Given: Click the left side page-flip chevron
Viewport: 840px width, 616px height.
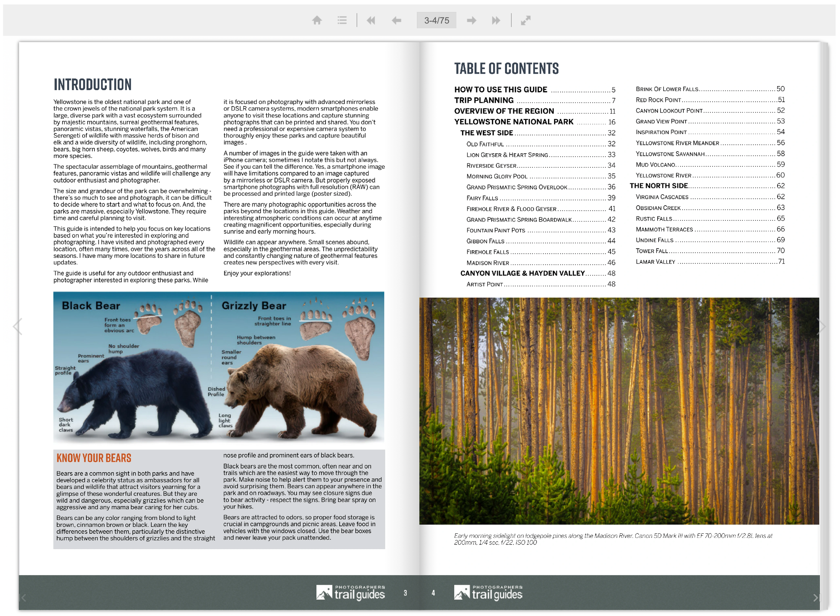Looking at the screenshot, I should pyautogui.click(x=17, y=327).
